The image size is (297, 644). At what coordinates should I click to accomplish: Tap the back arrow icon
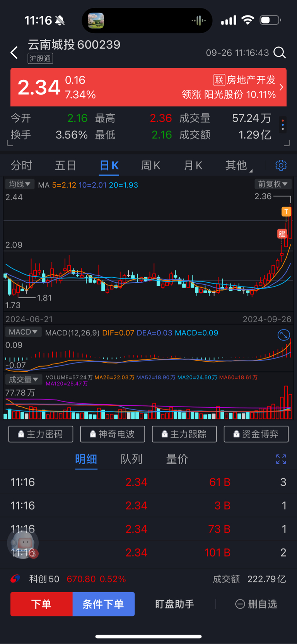point(14,53)
